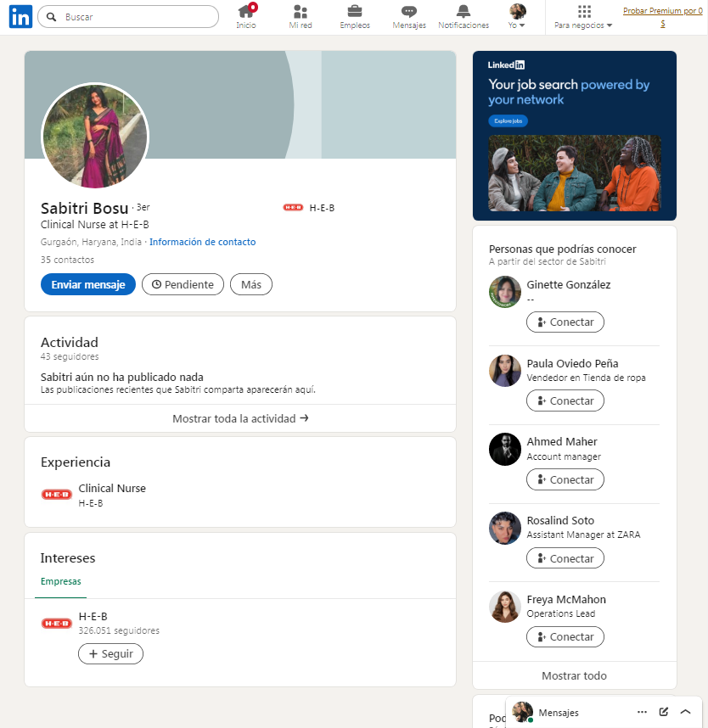708x728 pixels.
Task: Expand the Mensajes panel chevron
Action: point(685,712)
